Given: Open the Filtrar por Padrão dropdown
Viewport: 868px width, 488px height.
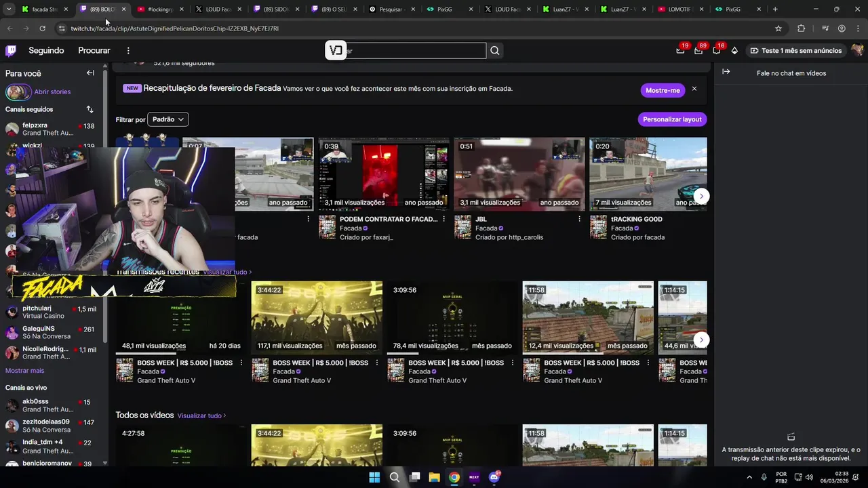Looking at the screenshot, I should (x=168, y=119).
